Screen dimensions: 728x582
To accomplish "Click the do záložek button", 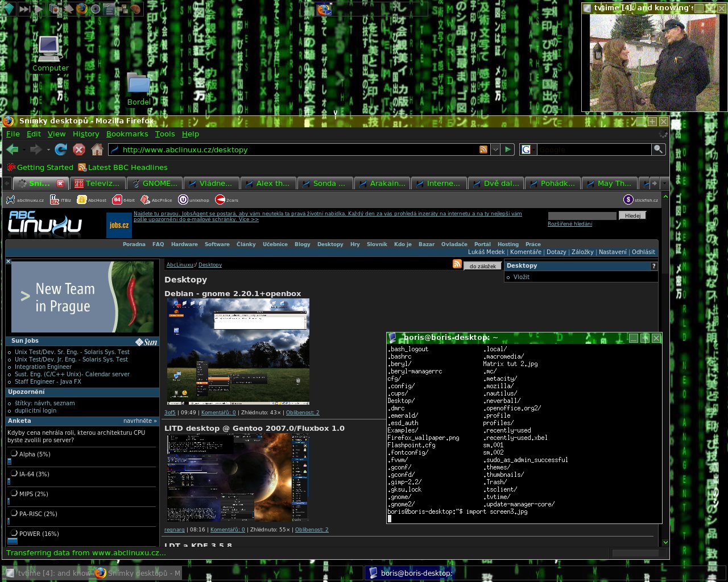I will point(482,266).
